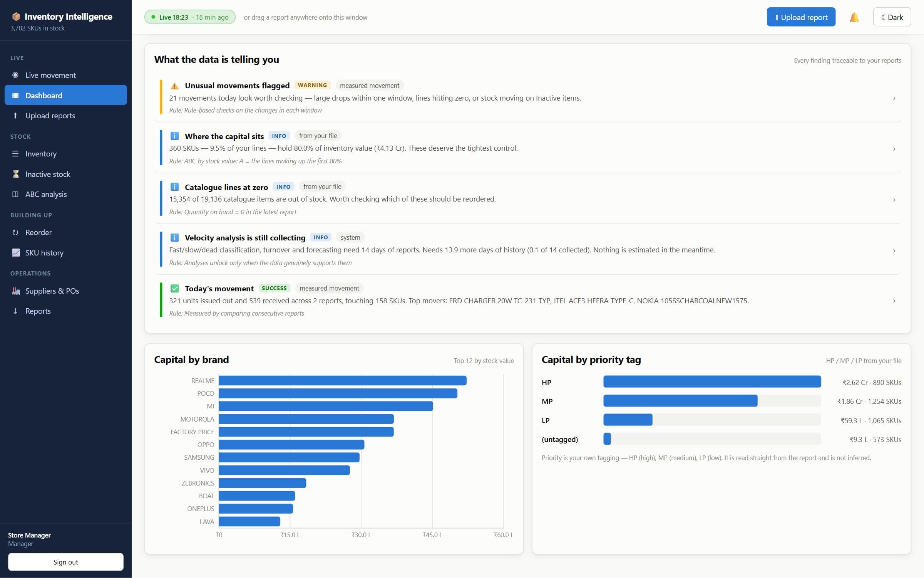Click the ABC analysis columns icon
This screenshot has height=578, width=924.
pos(15,194)
